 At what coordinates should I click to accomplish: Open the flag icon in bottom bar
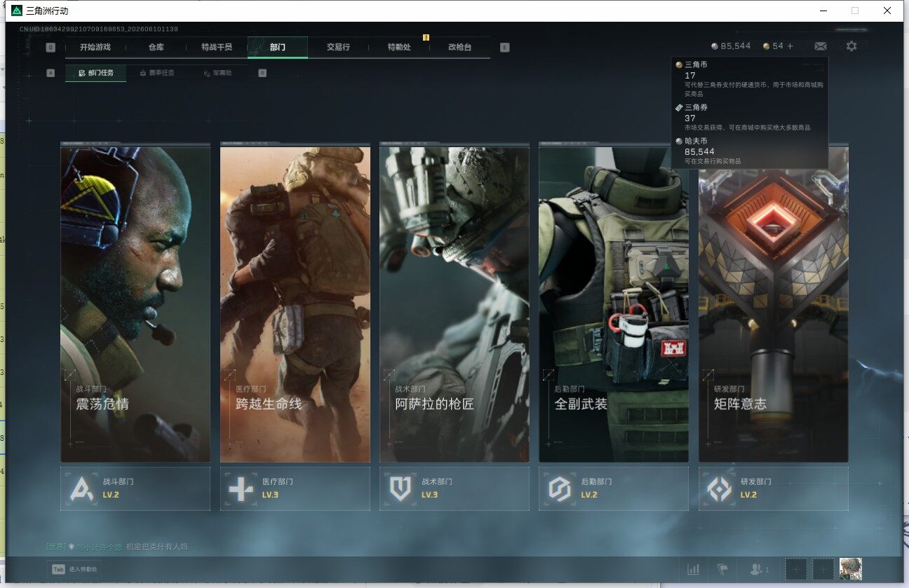722,569
